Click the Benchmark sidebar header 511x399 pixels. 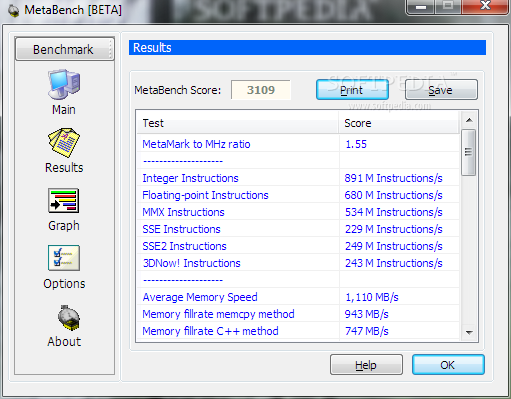65,49
